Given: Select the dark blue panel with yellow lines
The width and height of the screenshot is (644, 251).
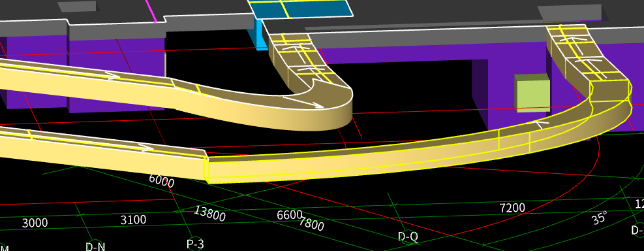Looking at the screenshot, I should pos(300,9).
